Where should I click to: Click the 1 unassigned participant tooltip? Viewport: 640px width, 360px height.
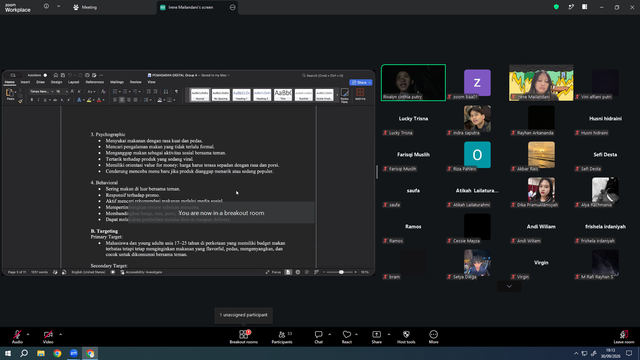tap(244, 315)
